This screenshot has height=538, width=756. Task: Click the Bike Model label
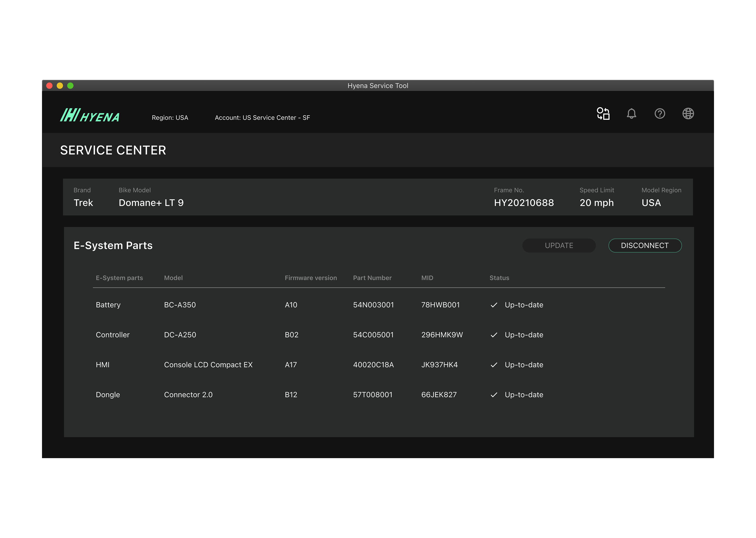coord(134,190)
